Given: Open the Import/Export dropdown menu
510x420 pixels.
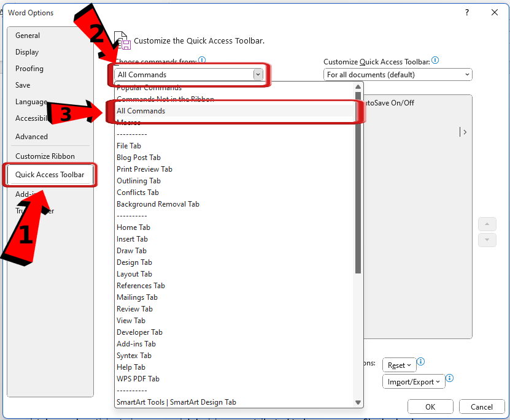Looking at the screenshot, I should click(413, 381).
